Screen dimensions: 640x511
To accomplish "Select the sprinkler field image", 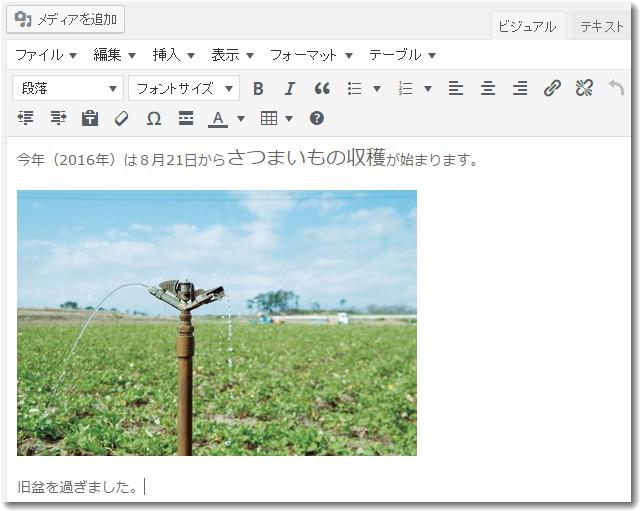I will coord(217,323).
